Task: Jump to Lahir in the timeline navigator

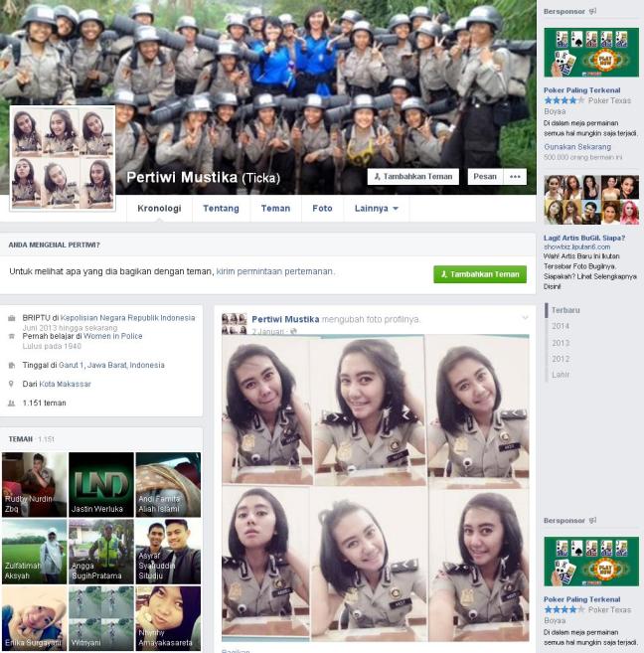Action: [561, 375]
